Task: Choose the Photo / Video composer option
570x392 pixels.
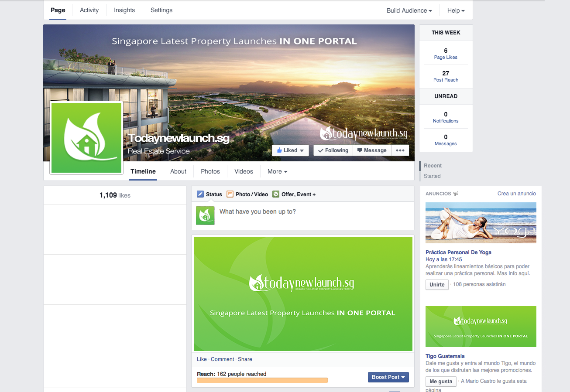Action: [247, 194]
